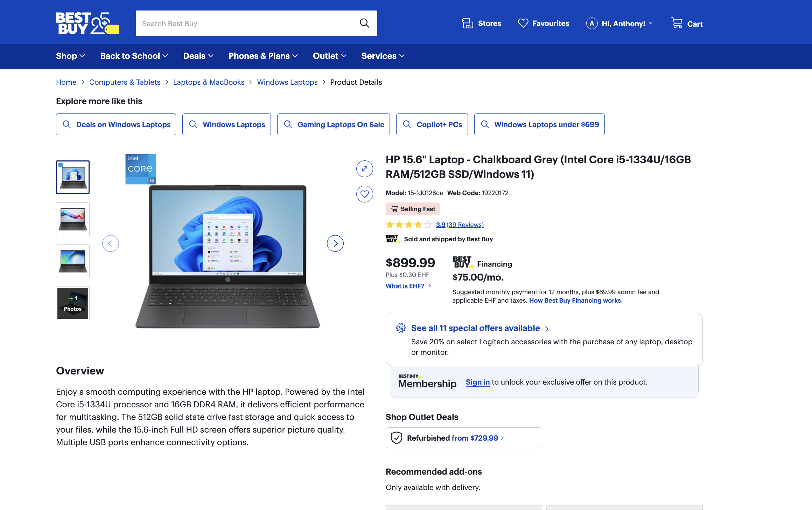Click the $899.99 price
Viewport: 812px width, 510px height.
point(410,263)
